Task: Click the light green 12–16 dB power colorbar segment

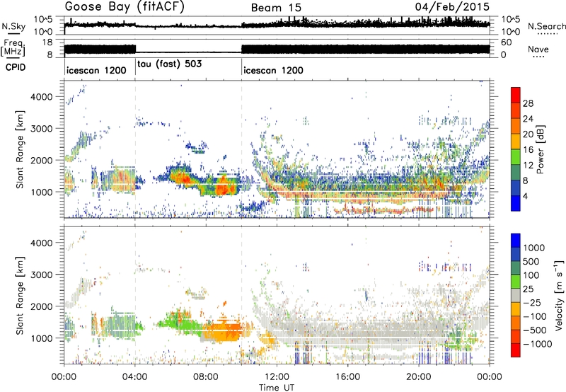Action: [x=516, y=157]
